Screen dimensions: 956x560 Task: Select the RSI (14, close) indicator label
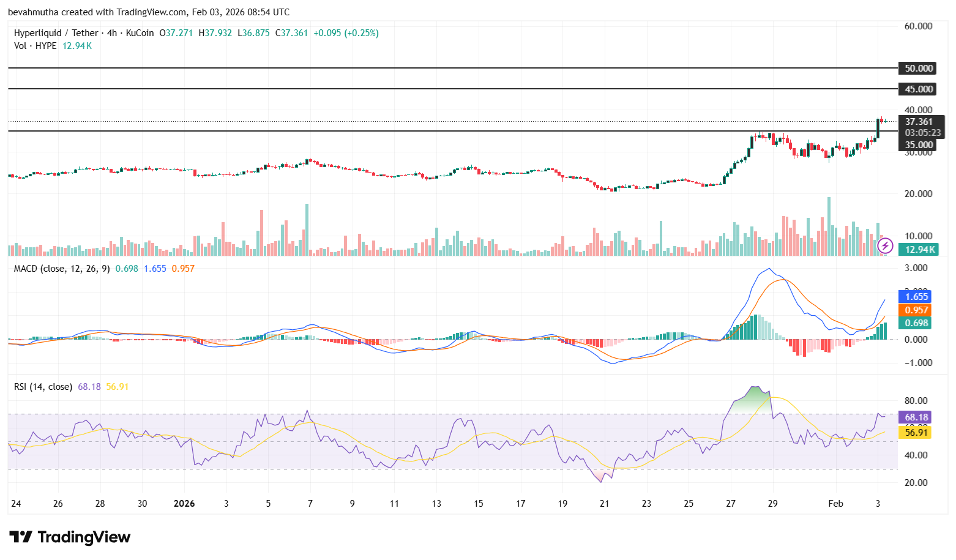pyautogui.click(x=43, y=386)
